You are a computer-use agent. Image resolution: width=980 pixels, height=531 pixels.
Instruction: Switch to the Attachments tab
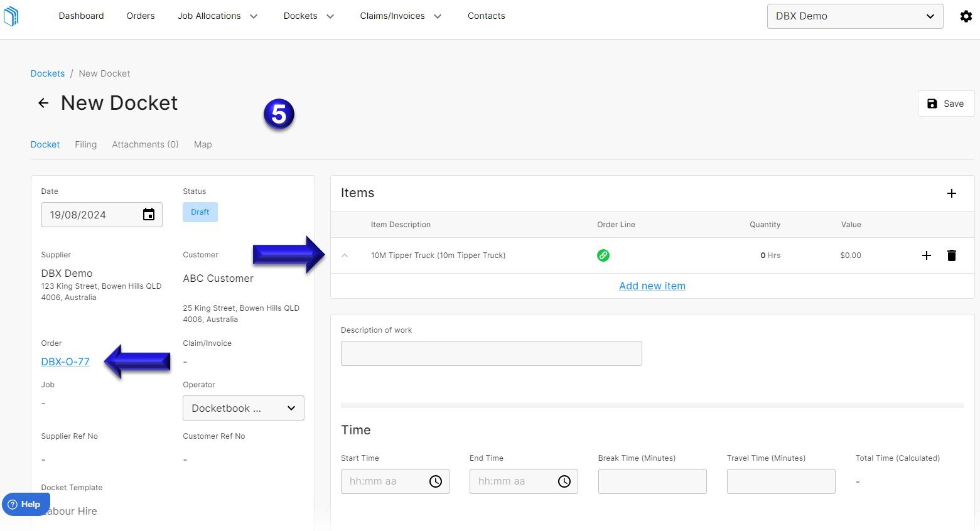click(145, 144)
